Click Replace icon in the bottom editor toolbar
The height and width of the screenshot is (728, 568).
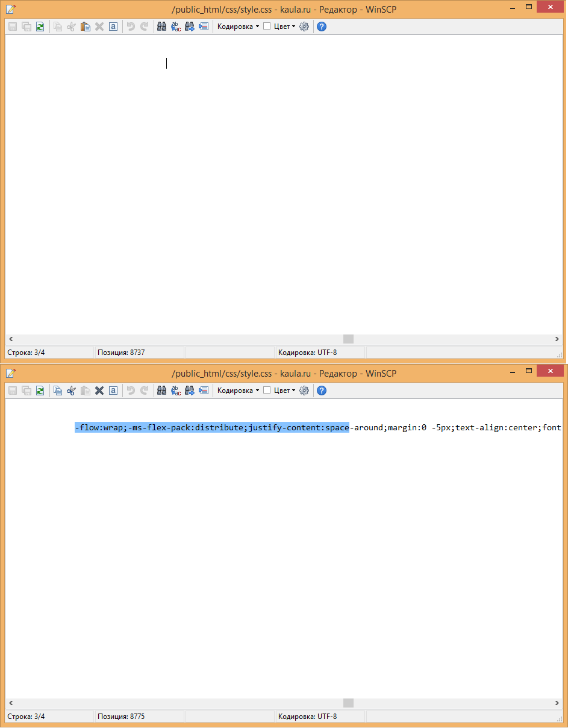(176, 391)
